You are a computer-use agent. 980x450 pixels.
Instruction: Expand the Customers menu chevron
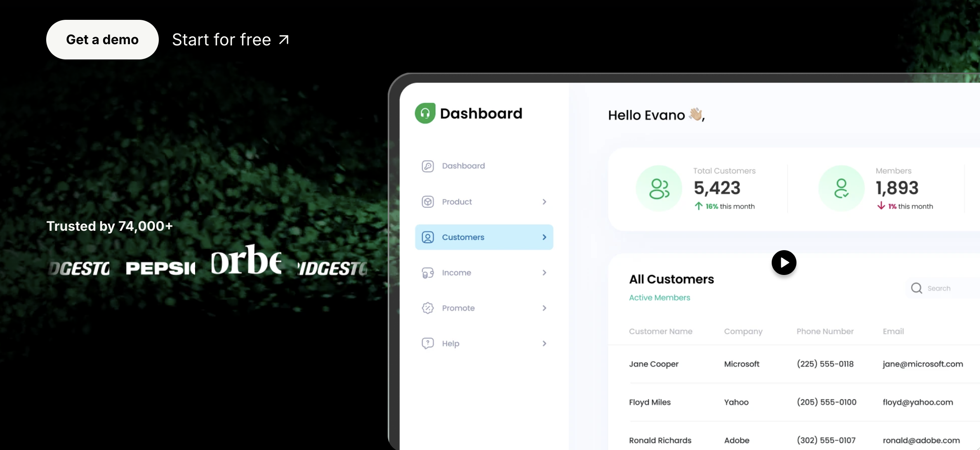[x=544, y=237]
